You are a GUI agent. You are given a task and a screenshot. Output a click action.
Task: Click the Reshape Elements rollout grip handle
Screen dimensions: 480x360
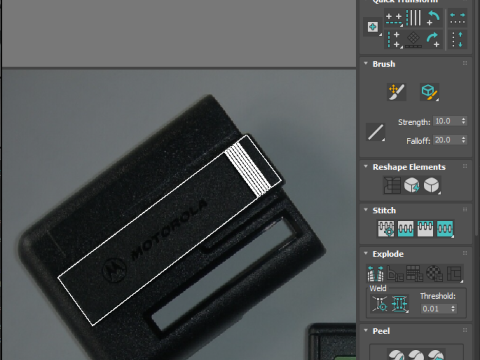(465, 166)
